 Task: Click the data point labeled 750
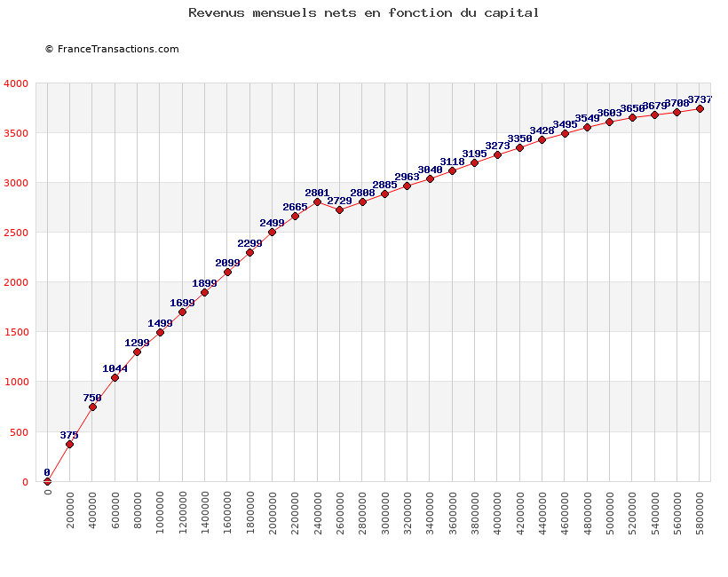92,407
